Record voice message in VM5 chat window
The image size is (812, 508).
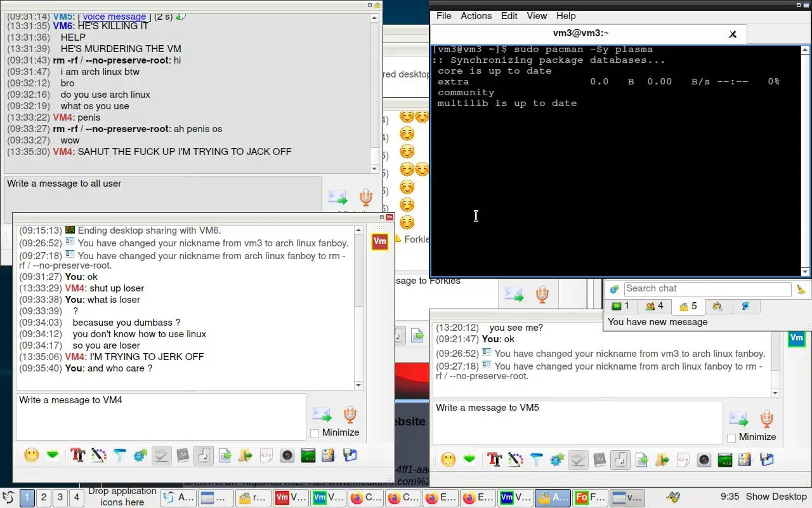pyautogui.click(x=766, y=419)
